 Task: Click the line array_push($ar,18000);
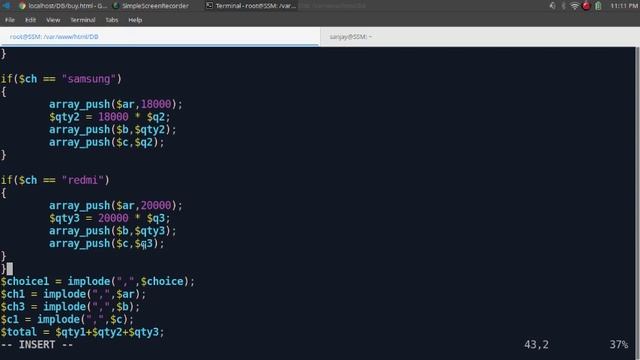tap(116, 104)
